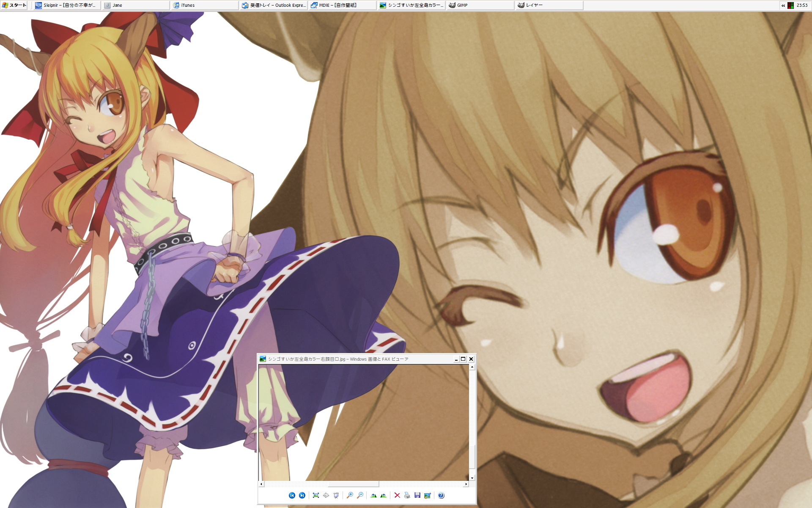The image size is (812, 508).
Task: Click the taskbar clock 23:53
Action: [x=802, y=6]
